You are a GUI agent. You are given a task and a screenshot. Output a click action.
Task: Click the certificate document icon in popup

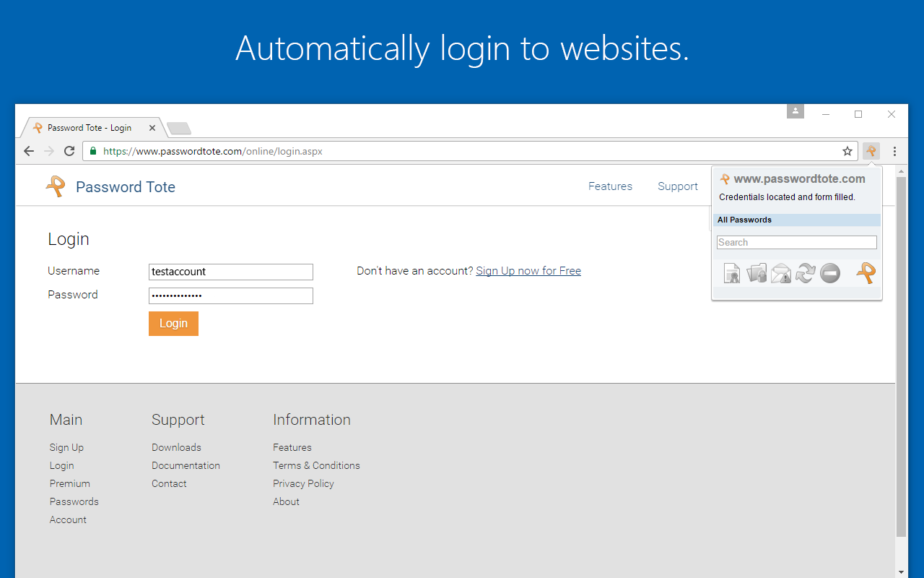click(732, 273)
